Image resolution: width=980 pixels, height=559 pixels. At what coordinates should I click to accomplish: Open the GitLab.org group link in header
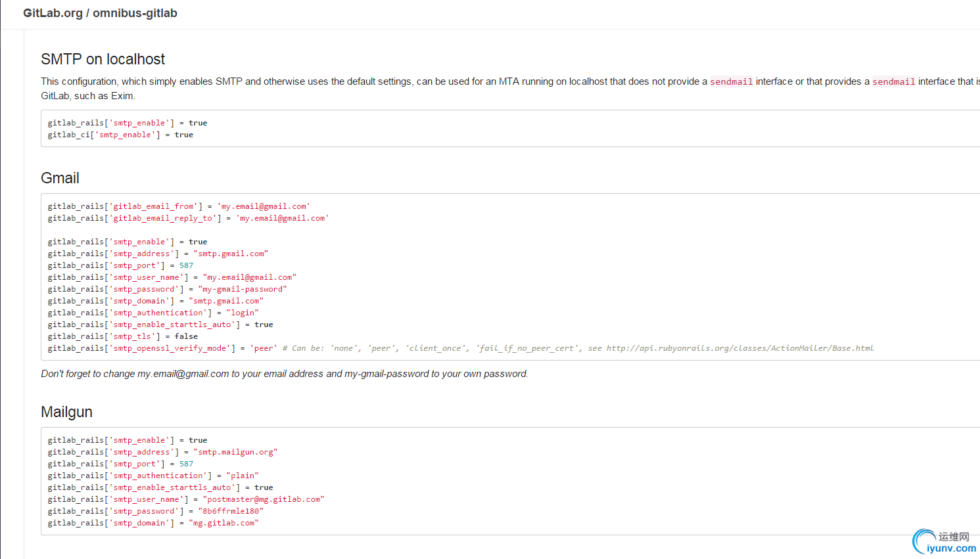[53, 13]
